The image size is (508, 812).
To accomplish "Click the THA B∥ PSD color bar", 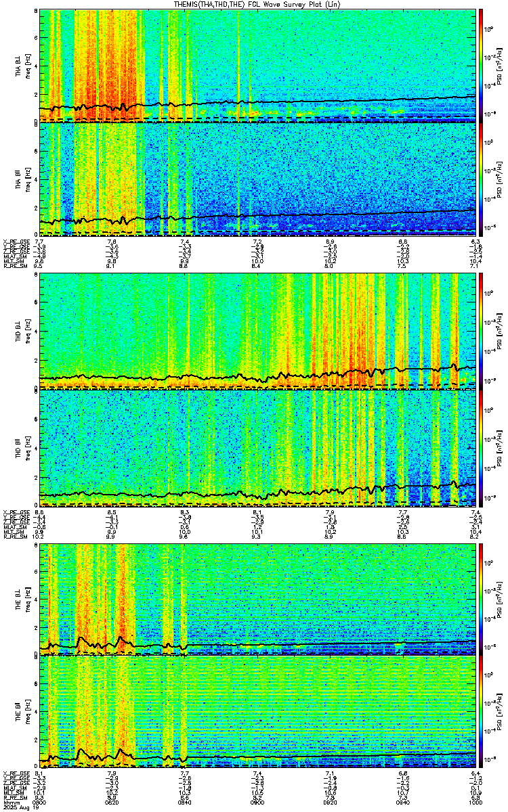I will tap(481, 179).
